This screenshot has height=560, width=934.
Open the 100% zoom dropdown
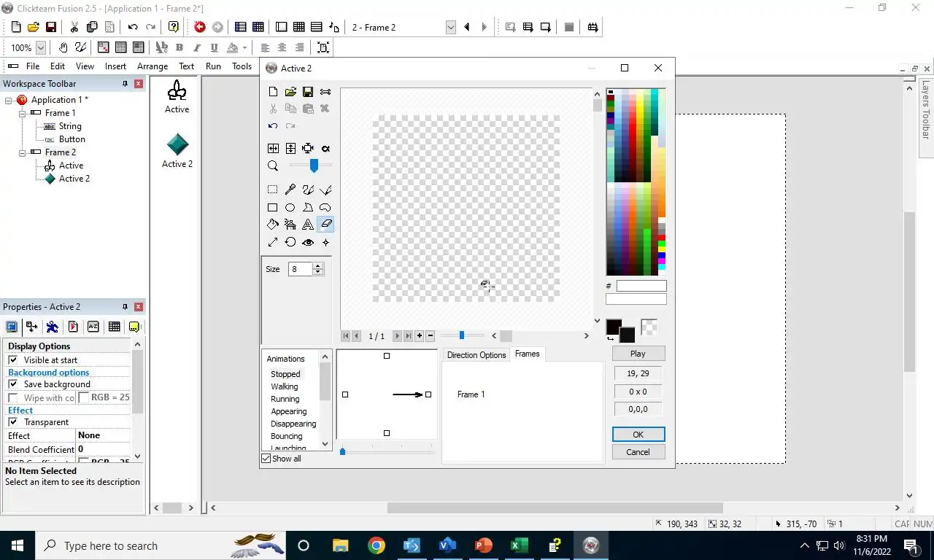(x=41, y=47)
